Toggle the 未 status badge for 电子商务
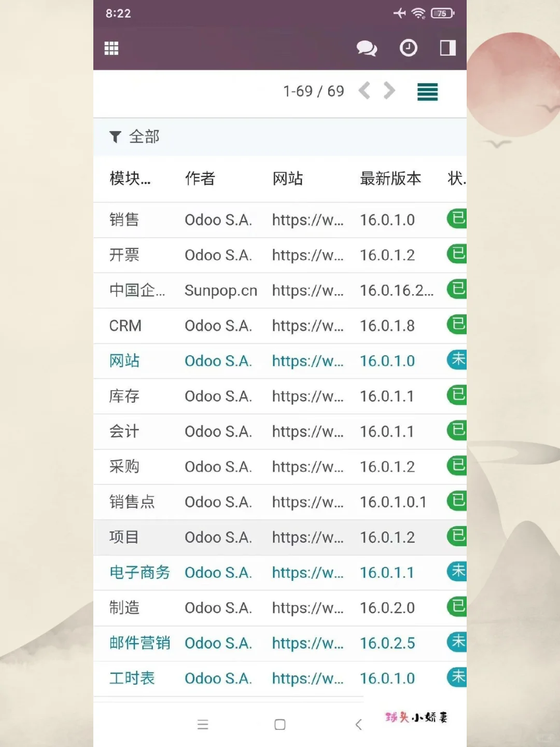 (456, 572)
